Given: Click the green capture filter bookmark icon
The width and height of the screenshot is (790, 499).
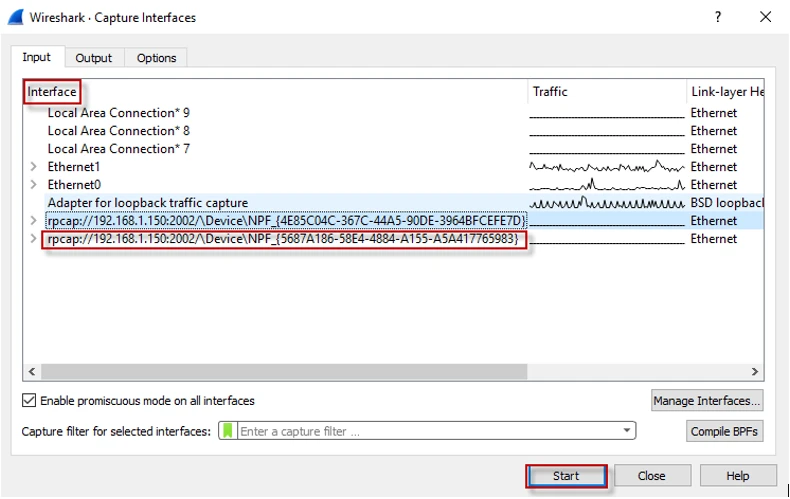Looking at the screenshot, I should (227, 432).
